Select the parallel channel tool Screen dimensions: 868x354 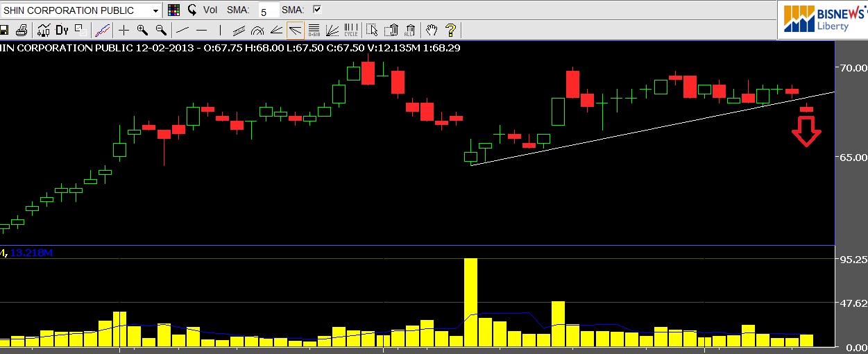pos(239,30)
